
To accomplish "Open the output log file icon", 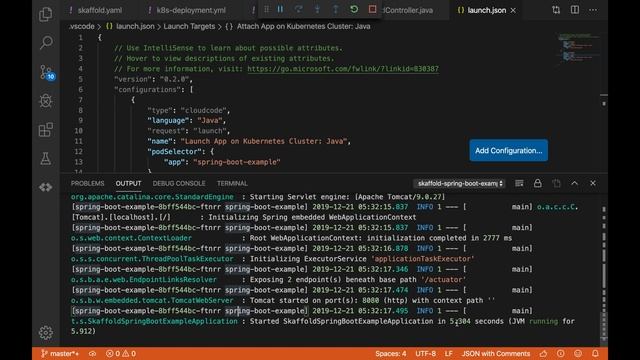I will click(556, 184).
